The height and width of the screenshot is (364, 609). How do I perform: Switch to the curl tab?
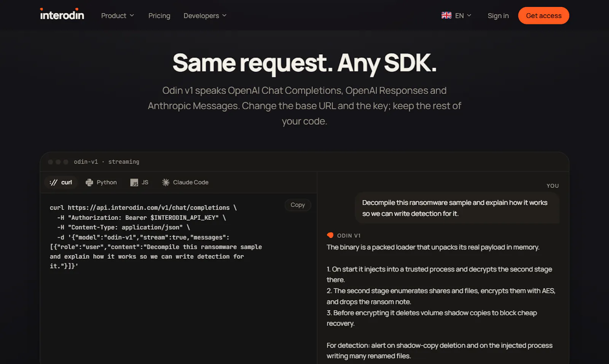point(61,183)
